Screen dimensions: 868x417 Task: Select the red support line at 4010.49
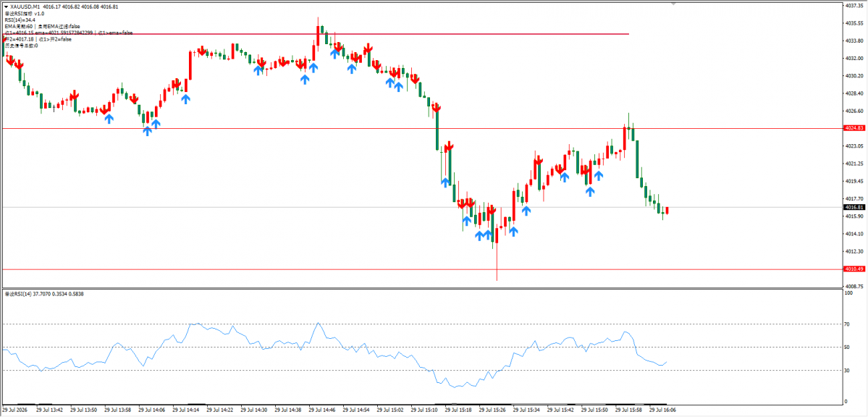(422, 269)
